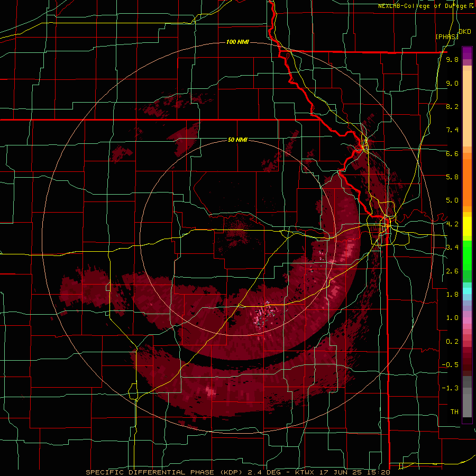Click the 50 NMI range ring label
Image resolution: width=476 pixels, height=476 pixels.
point(237,140)
